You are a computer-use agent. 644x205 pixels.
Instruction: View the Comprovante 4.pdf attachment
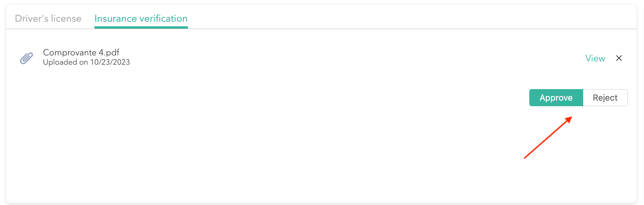pos(595,58)
